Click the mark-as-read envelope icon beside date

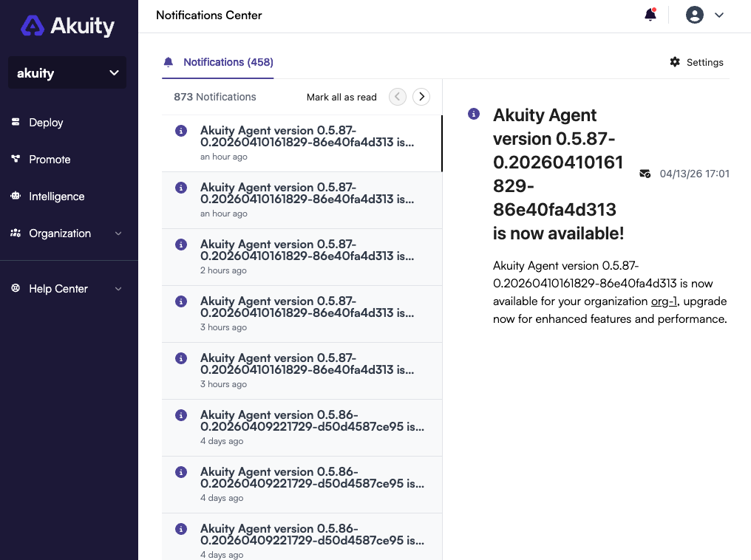(x=645, y=174)
